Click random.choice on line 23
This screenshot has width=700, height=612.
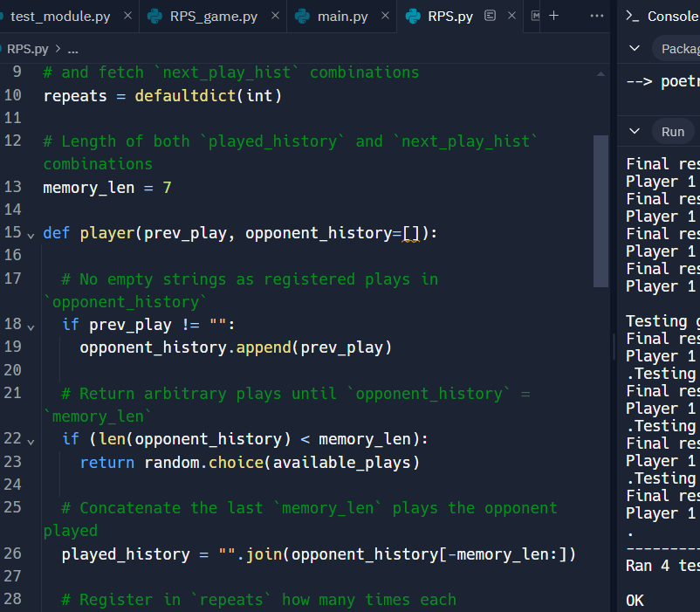[x=203, y=463]
